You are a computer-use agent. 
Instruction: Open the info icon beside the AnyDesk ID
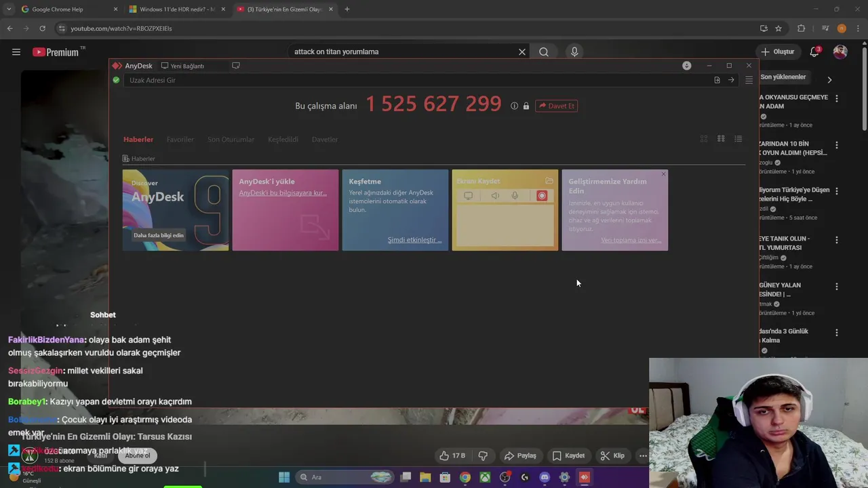514,106
